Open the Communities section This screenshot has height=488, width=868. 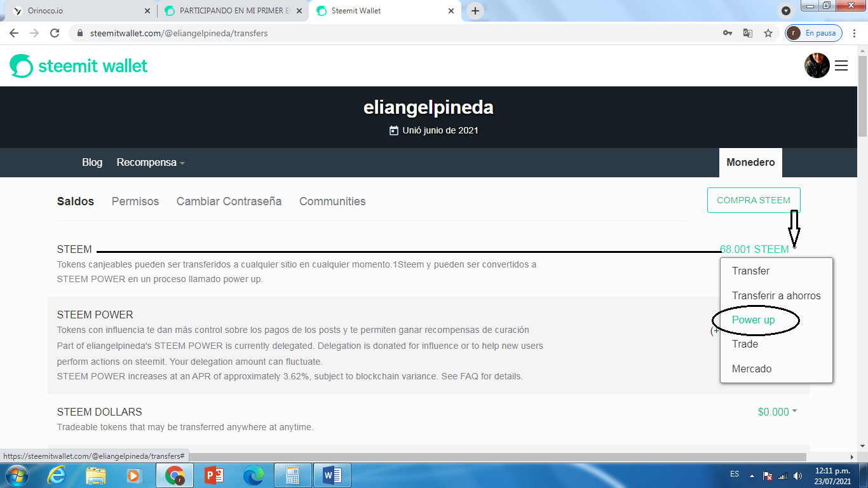[x=332, y=201]
